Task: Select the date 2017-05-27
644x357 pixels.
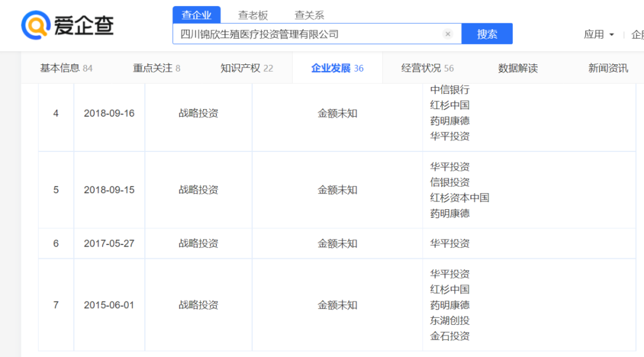Action: [x=109, y=243]
